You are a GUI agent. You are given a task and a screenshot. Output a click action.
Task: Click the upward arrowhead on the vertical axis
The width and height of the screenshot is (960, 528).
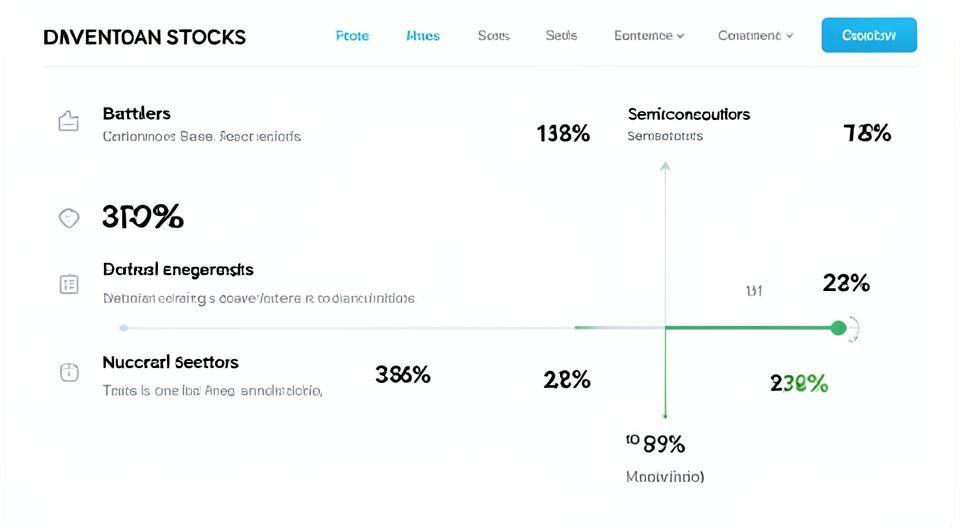pyautogui.click(x=665, y=165)
